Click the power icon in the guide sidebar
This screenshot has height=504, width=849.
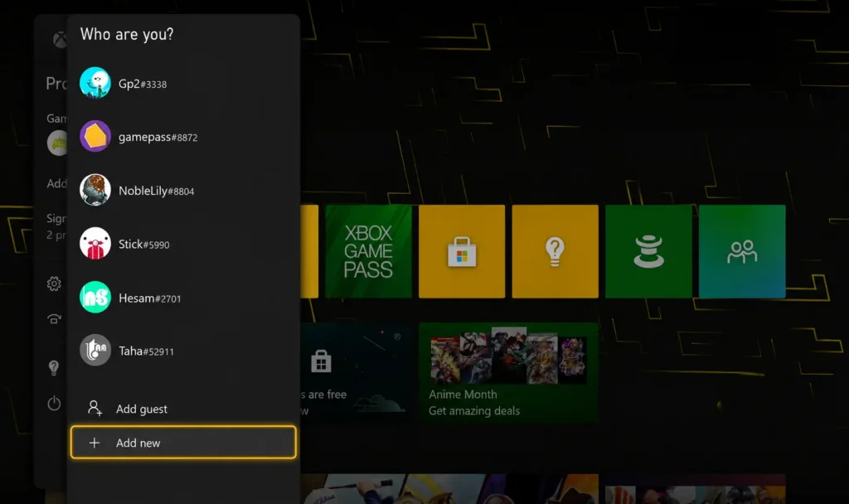tap(54, 404)
